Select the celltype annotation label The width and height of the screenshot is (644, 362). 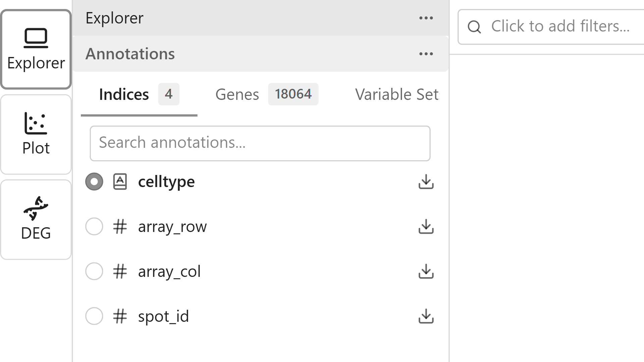(x=166, y=182)
